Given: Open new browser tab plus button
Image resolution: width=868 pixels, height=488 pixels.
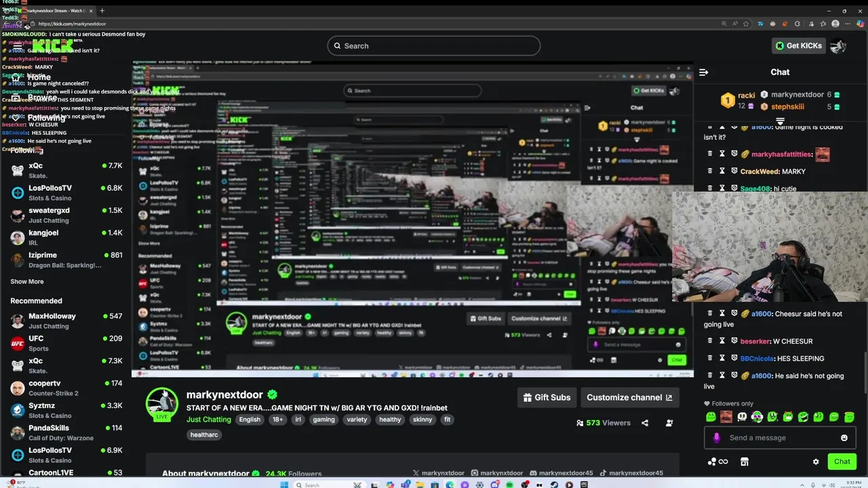Looking at the screenshot, I should click(102, 11).
